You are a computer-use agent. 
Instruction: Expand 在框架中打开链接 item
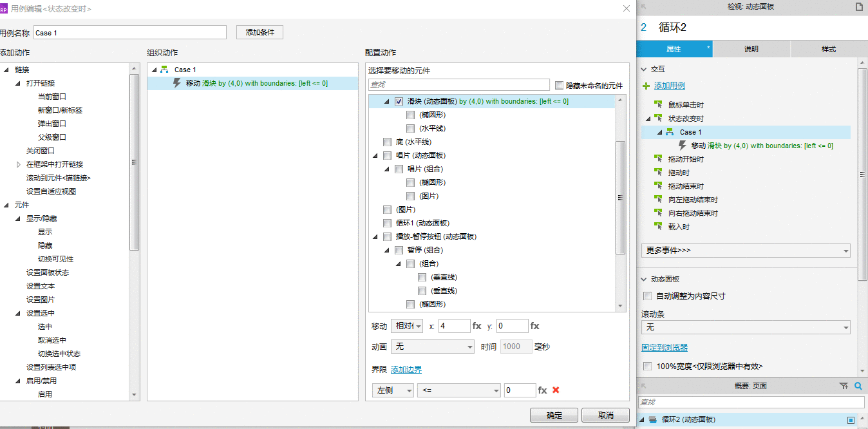tap(18, 164)
